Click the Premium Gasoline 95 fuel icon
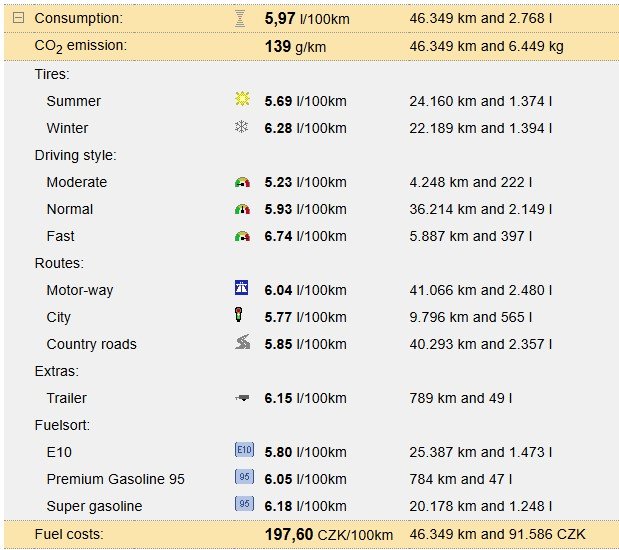Viewport: 619px width, 550px height. click(x=244, y=477)
